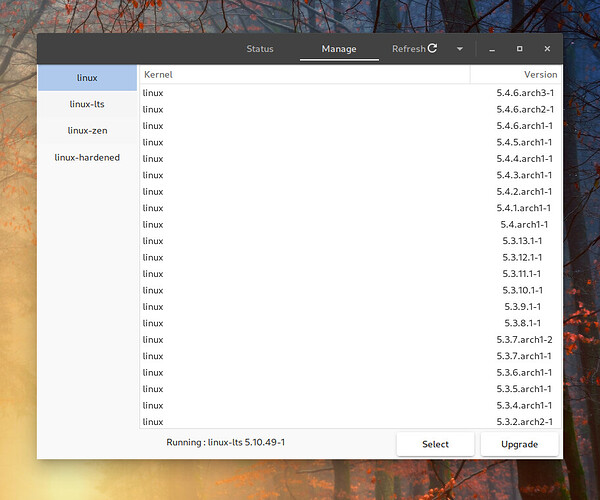Image resolution: width=600 pixels, height=500 pixels.
Task: Maximize the kernel manager window
Action: point(519,49)
